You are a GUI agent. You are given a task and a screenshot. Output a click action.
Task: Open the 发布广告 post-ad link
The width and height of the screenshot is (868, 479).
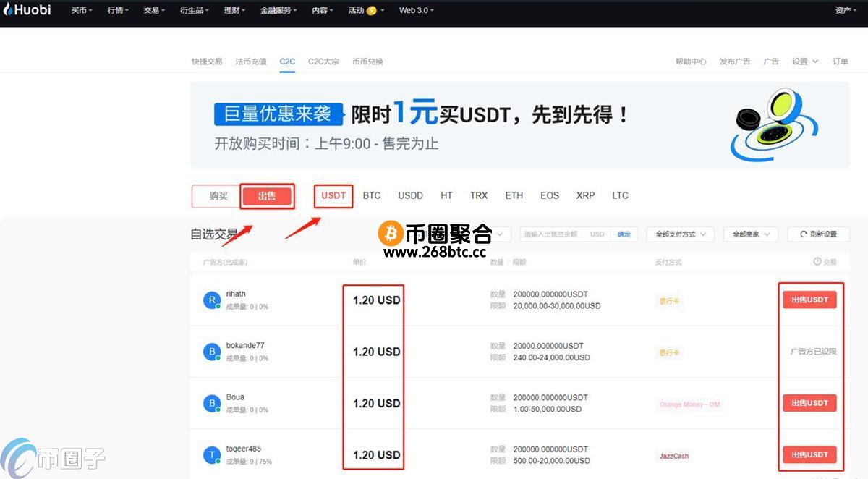tap(734, 62)
